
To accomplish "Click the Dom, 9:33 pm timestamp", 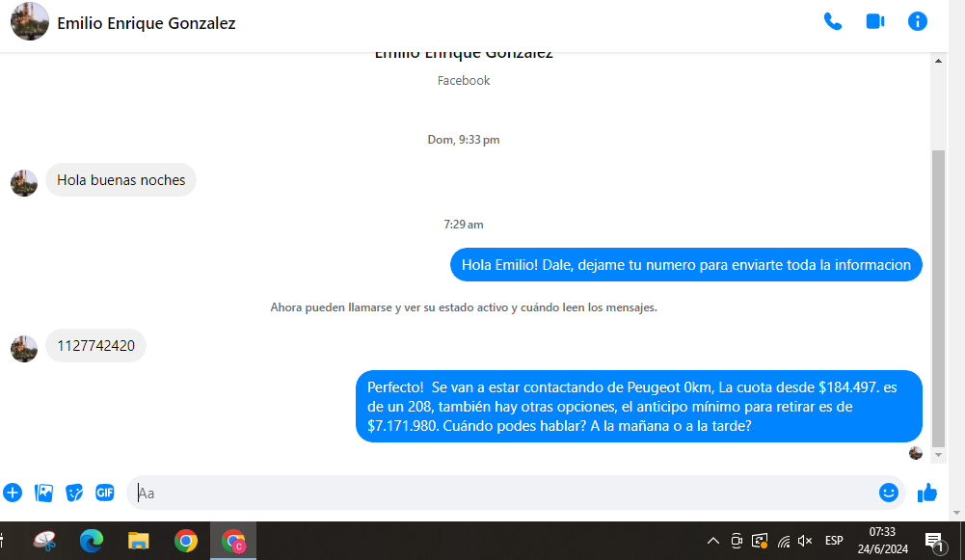I will coord(464,140).
